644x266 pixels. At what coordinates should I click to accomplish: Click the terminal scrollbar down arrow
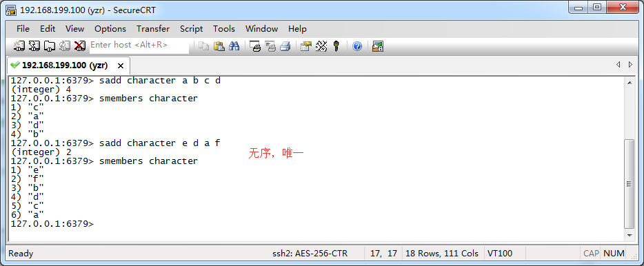pyautogui.click(x=630, y=236)
